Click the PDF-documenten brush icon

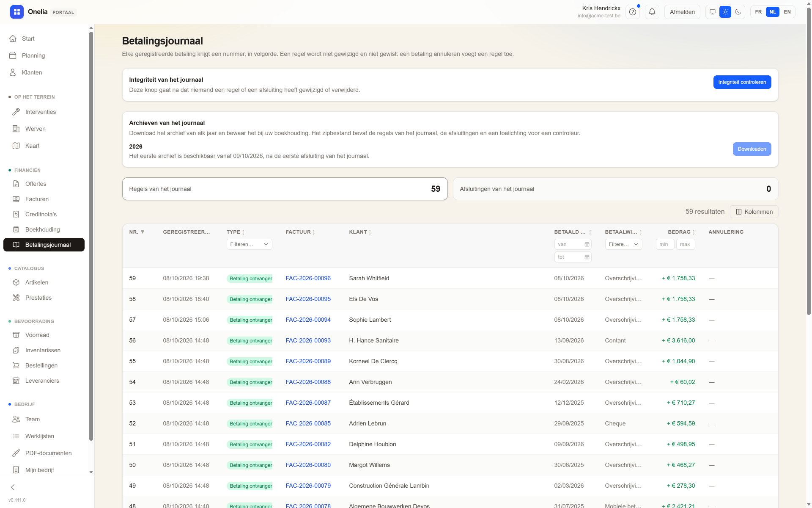tap(16, 453)
